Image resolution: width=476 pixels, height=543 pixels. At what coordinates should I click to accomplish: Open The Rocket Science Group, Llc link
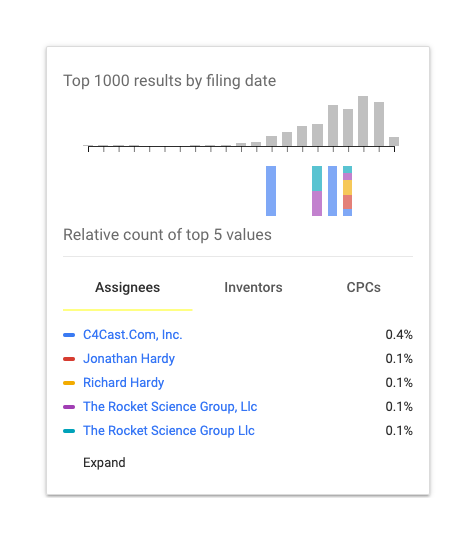170,407
